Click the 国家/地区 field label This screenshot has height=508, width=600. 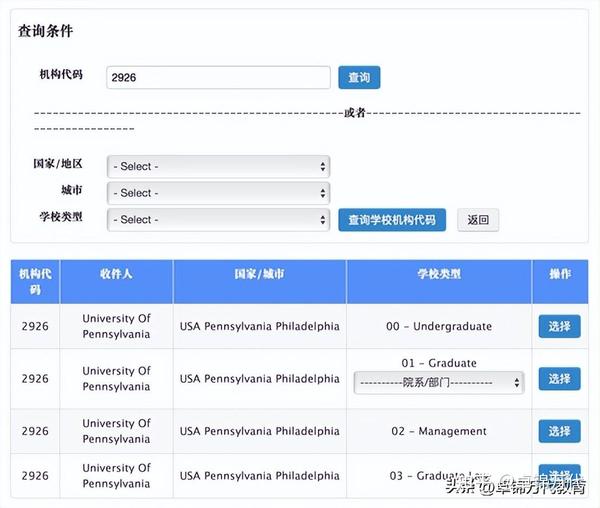[x=58, y=164]
